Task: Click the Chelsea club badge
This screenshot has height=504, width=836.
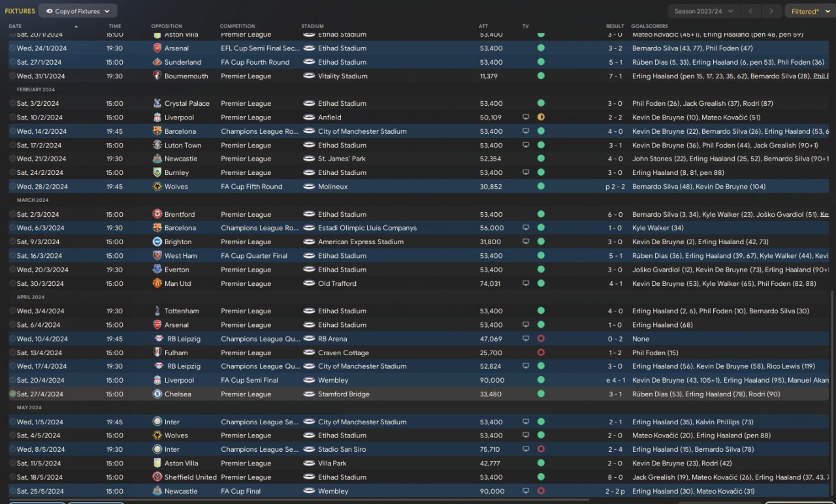Action: coord(157,394)
